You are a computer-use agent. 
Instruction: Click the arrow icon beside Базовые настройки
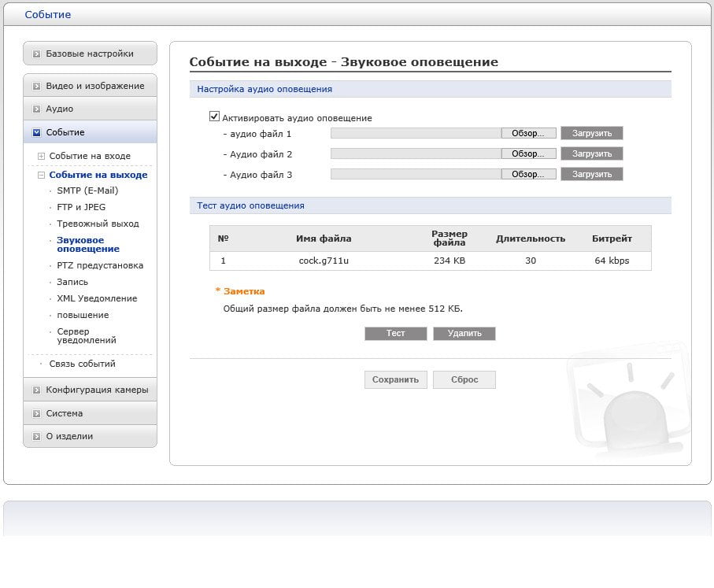pyautogui.click(x=36, y=54)
